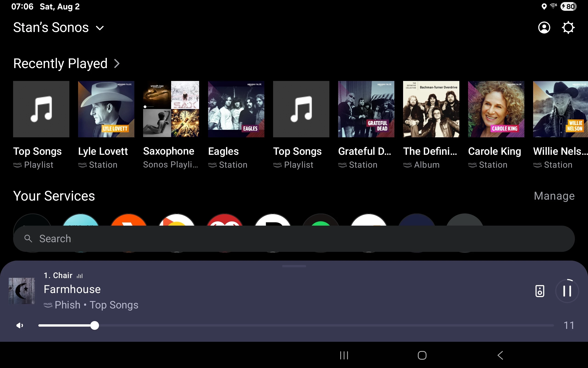Select The Defini... album title
The width and height of the screenshot is (588, 368).
click(430, 151)
